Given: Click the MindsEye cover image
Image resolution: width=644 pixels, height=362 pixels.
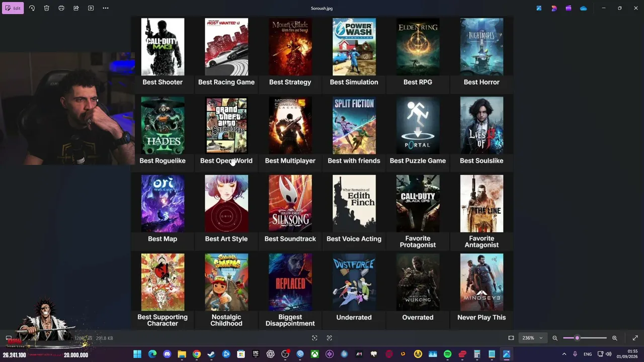Looking at the screenshot, I should (481, 282).
